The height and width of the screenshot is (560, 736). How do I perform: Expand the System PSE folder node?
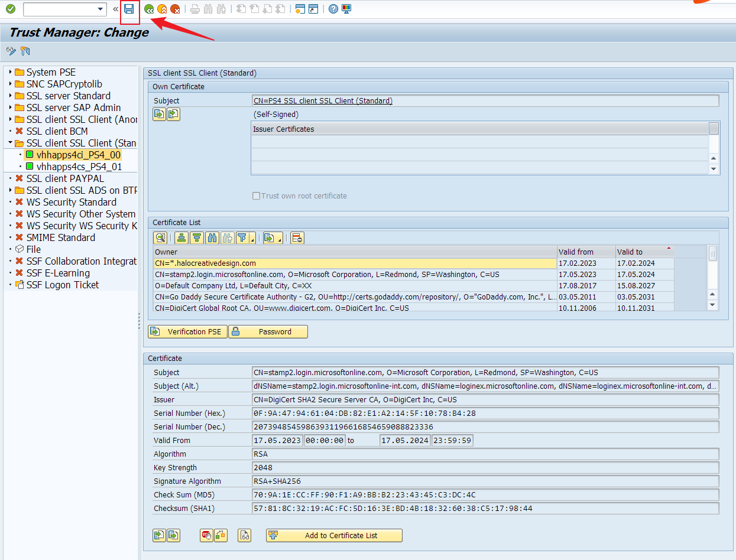click(10, 72)
